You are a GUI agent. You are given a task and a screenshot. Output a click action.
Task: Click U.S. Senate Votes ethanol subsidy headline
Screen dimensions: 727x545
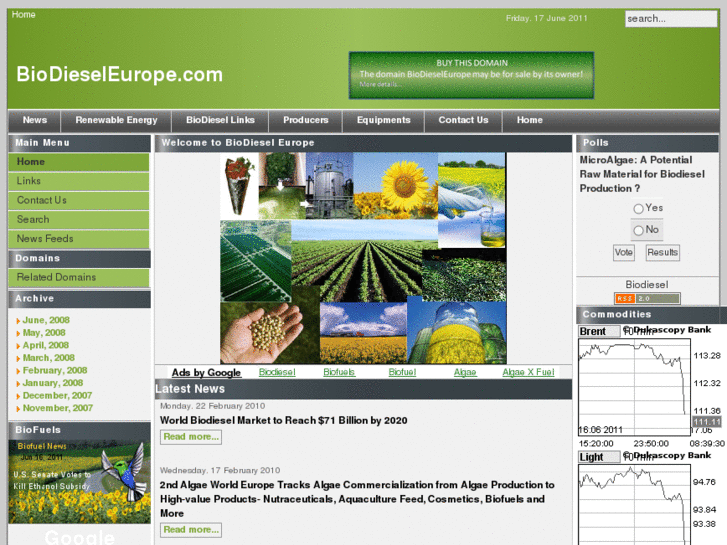pyautogui.click(x=51, y=481)
